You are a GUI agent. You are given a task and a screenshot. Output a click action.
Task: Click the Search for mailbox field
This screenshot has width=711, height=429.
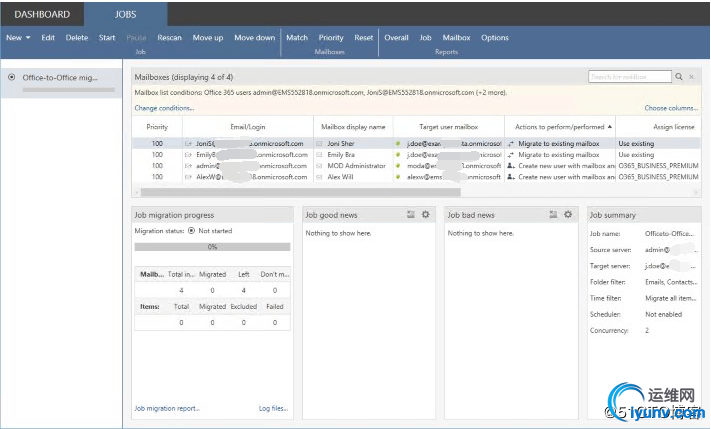tap(629, 77)
